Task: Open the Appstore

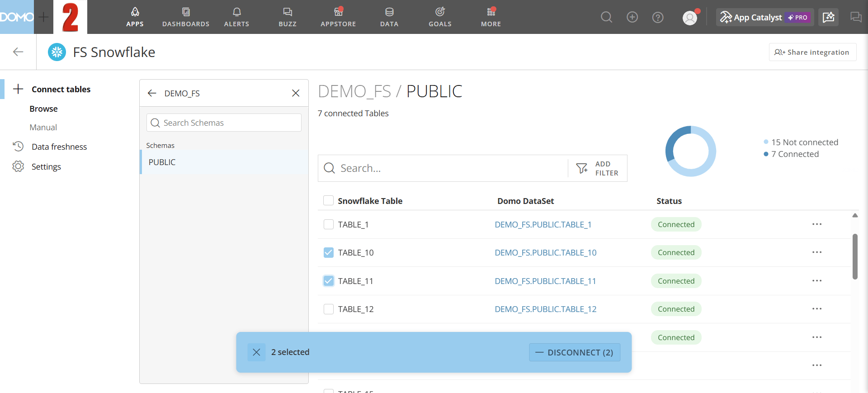Action: click(x=338, y=17)
